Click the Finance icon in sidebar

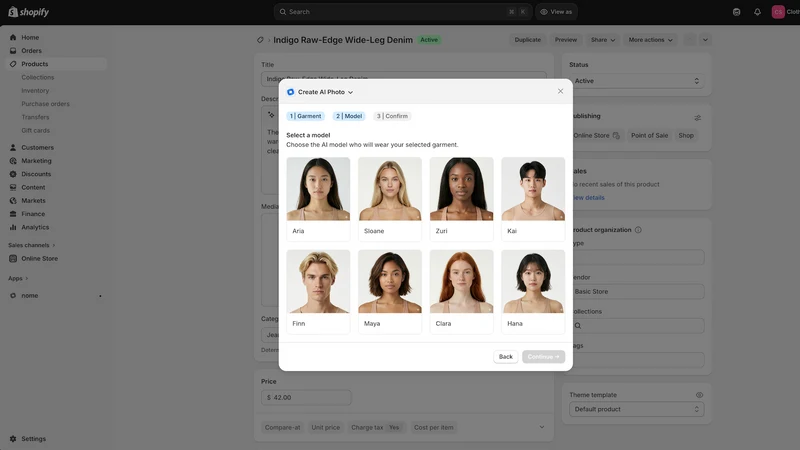[13, 214]
